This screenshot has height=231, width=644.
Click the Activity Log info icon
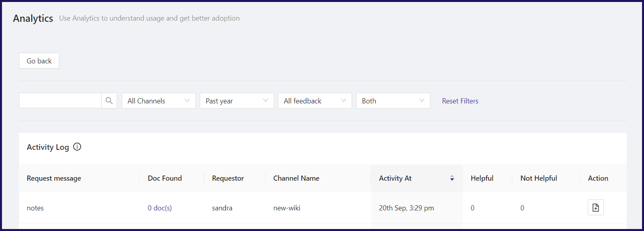[x=77, y=147]
